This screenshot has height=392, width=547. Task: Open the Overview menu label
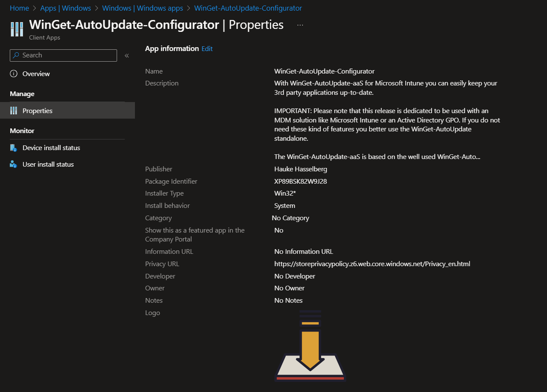pos(36,74)
